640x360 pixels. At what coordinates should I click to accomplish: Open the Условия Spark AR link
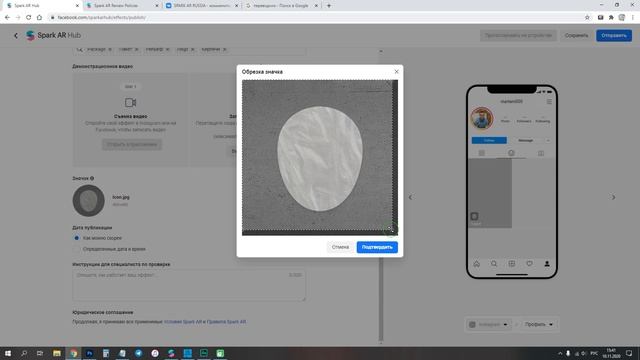[x=183, y=322]
